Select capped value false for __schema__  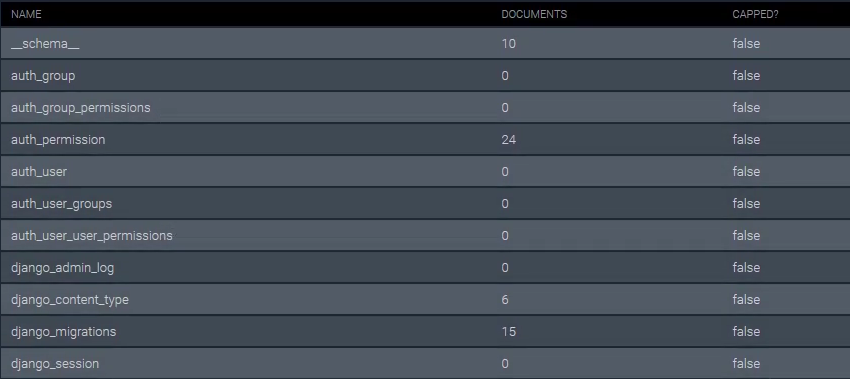[746, 44]
